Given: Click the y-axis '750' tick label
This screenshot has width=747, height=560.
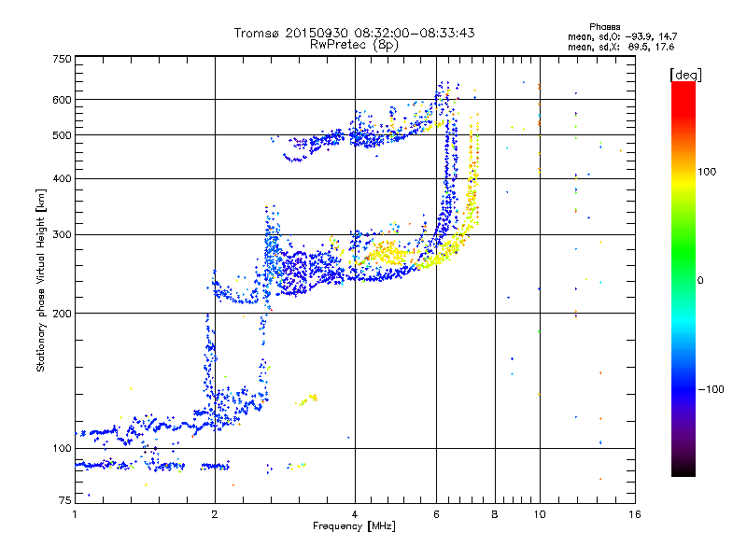Looking at the screenshot, I should click(x=62, y=59).
